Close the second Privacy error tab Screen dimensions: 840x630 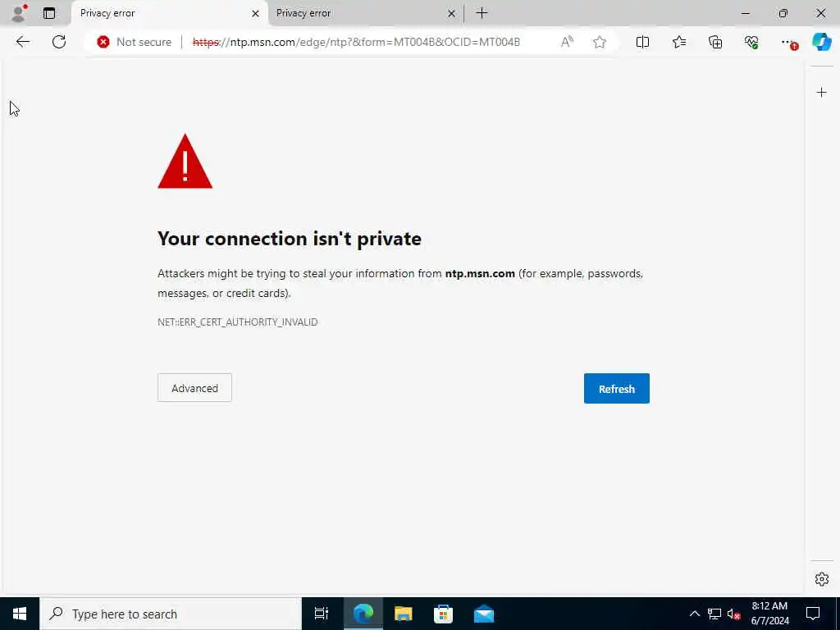(452, 13)
